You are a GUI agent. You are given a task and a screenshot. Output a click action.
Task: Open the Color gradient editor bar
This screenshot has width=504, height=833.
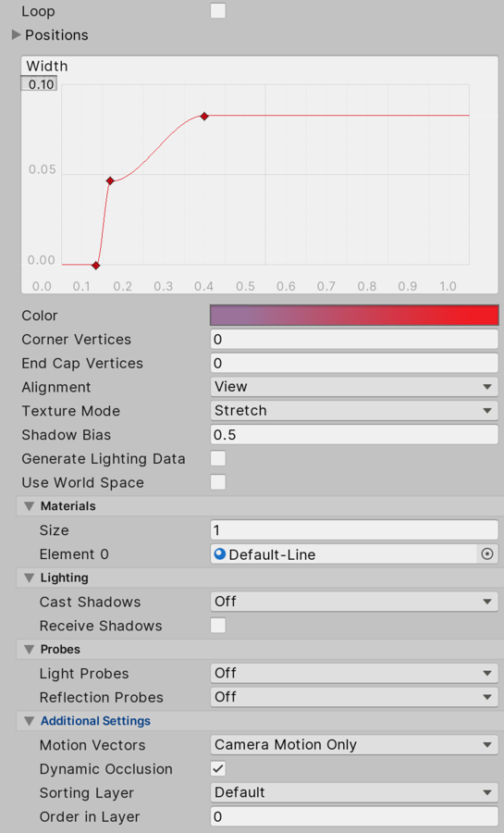coord(354,315)
